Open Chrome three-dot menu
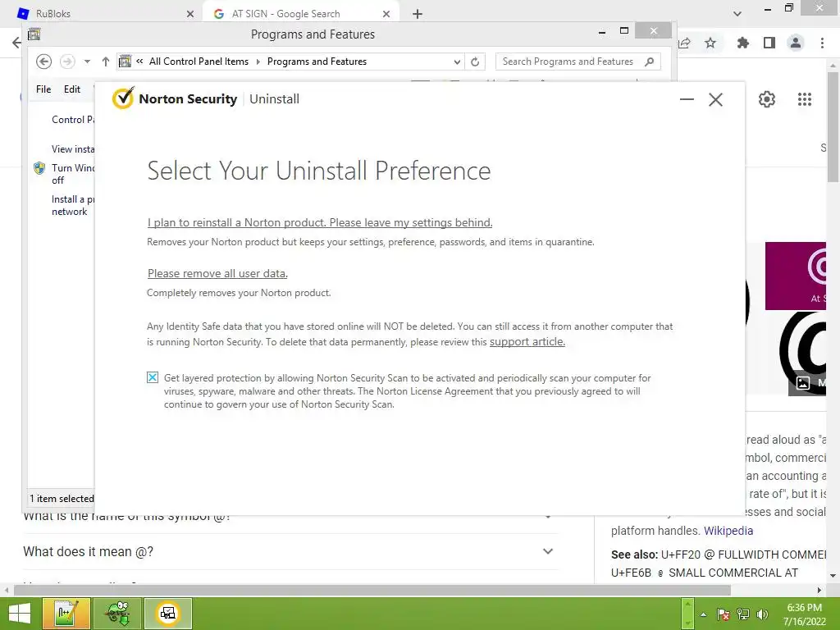Viewport: 840px width, 630px height. [x=822, y=43]
